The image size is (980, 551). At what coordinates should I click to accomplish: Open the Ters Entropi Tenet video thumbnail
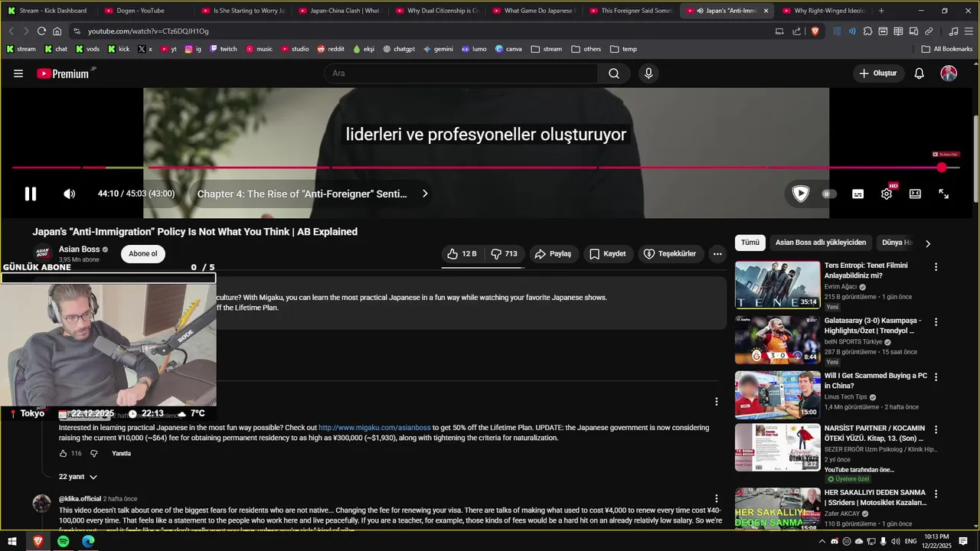[x=777, y=285]
